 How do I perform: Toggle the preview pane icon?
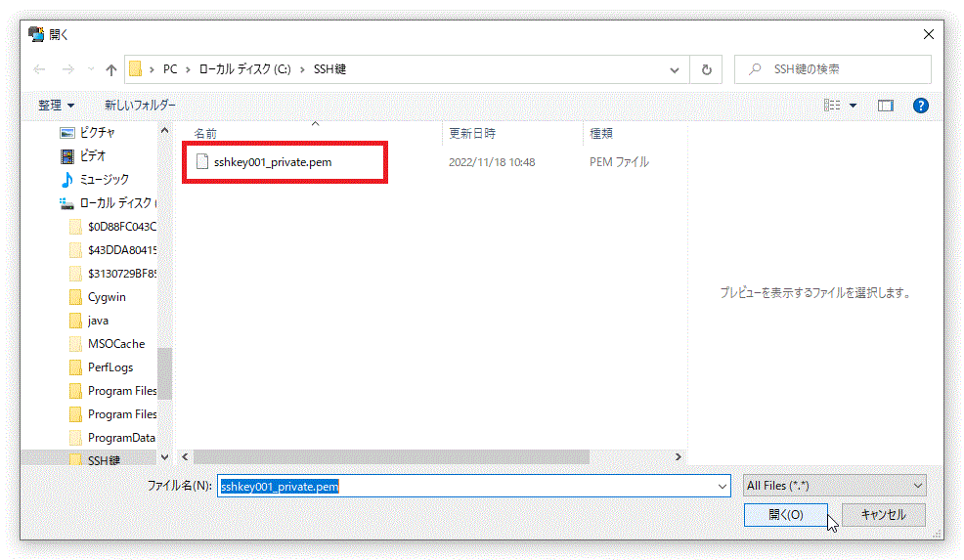point(886,106)
